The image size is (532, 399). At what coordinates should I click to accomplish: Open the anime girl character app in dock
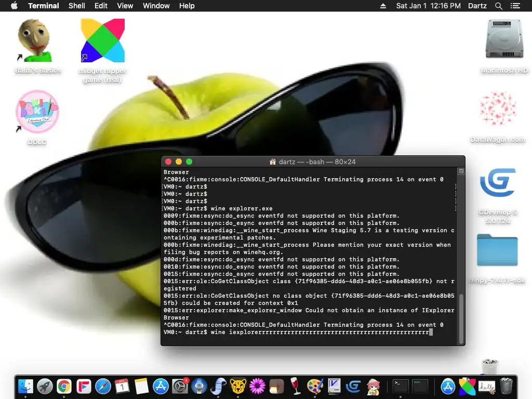click(373, 386)
